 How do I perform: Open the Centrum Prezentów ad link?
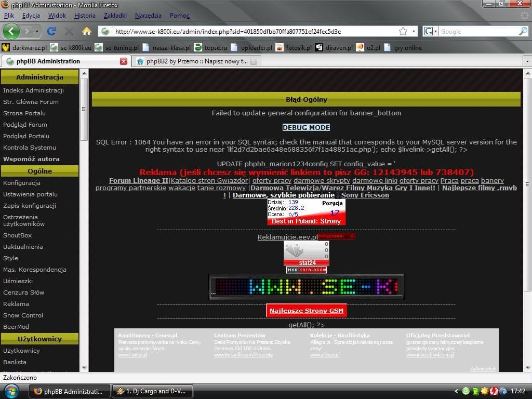coord(240,335)
